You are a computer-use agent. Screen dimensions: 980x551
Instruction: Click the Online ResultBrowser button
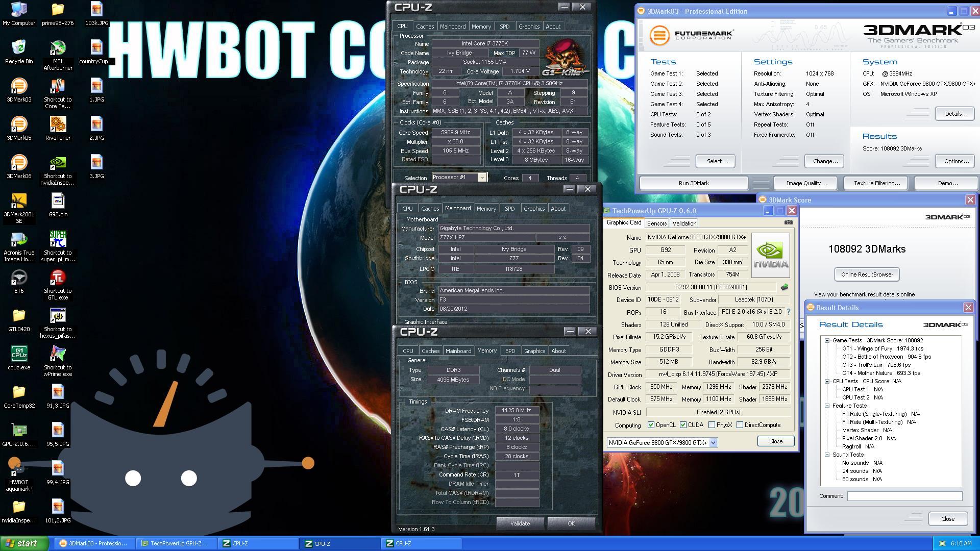[867, 274]
